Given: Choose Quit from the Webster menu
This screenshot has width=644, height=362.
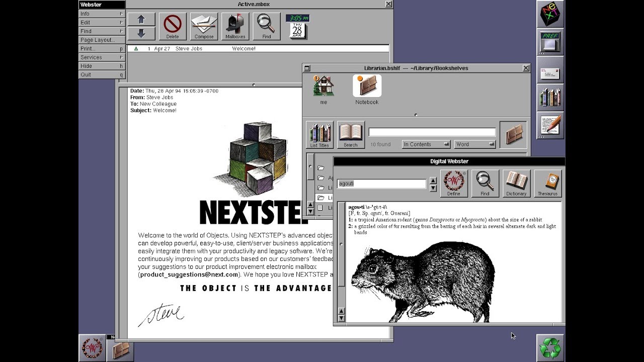Looking at the screenshot, I should [102, 75].
